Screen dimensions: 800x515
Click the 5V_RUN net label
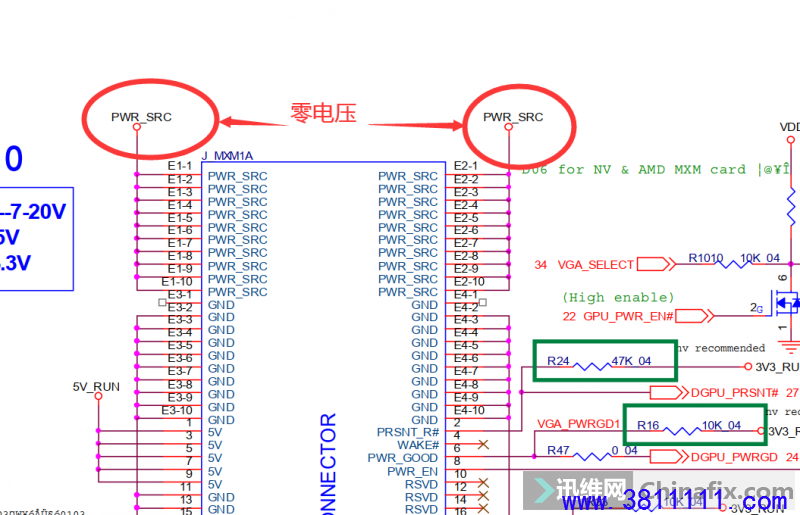tap(96, 387)
